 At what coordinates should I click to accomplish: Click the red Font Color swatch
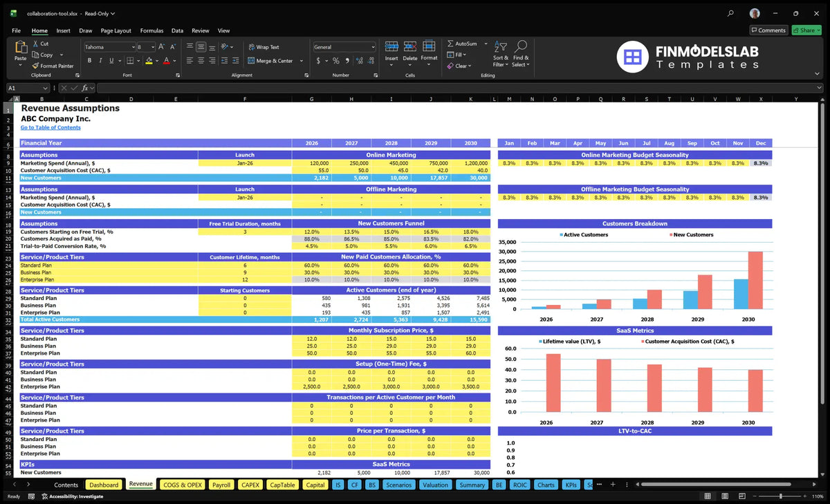[x=166, y=61]
